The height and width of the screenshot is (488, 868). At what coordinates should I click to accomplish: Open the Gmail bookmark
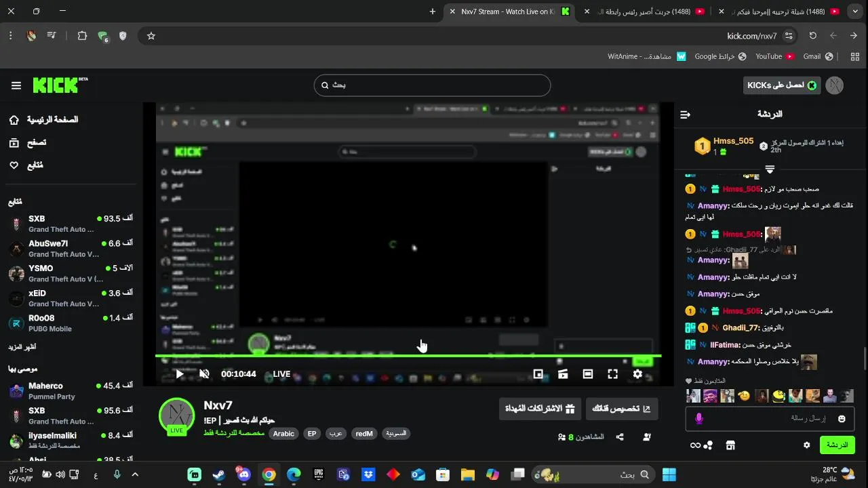(x=818, y=57)
